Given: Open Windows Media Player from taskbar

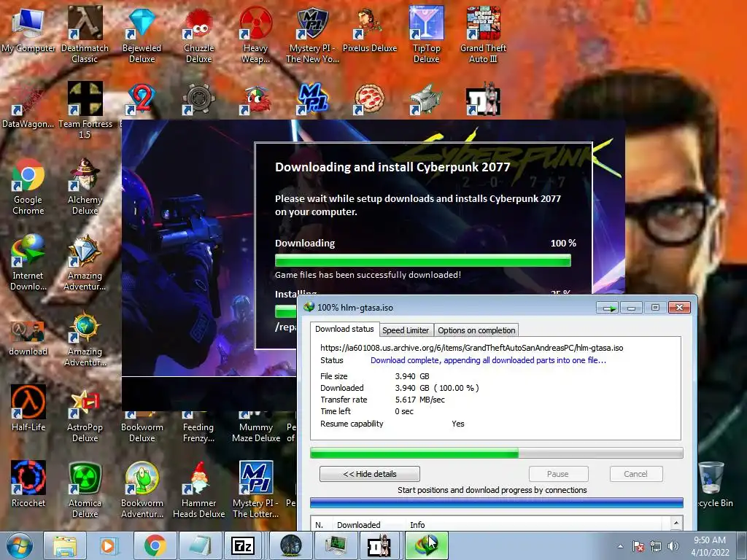Looking at the screenshot, I should tap(109, 545).
